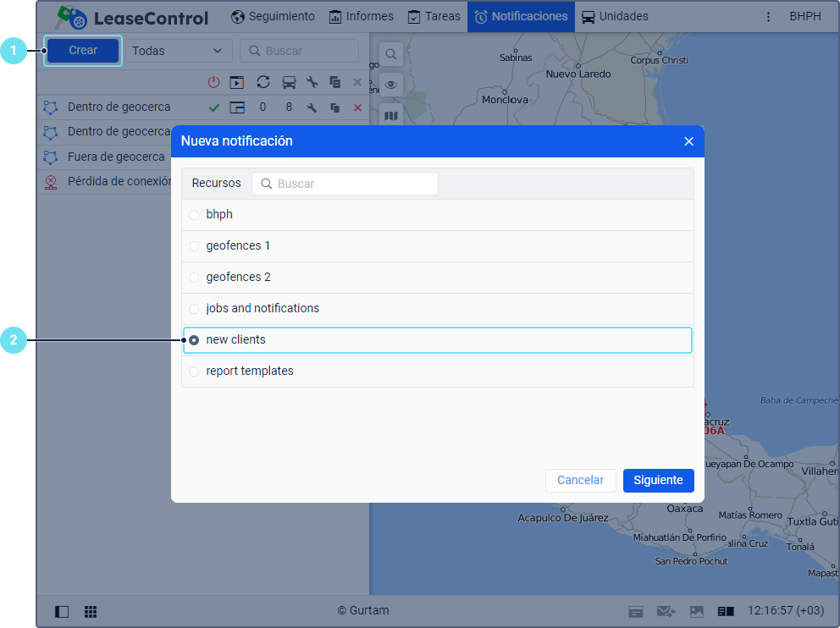Click the Cancelar button
This screenshot has height=628, width=840.
581,480
